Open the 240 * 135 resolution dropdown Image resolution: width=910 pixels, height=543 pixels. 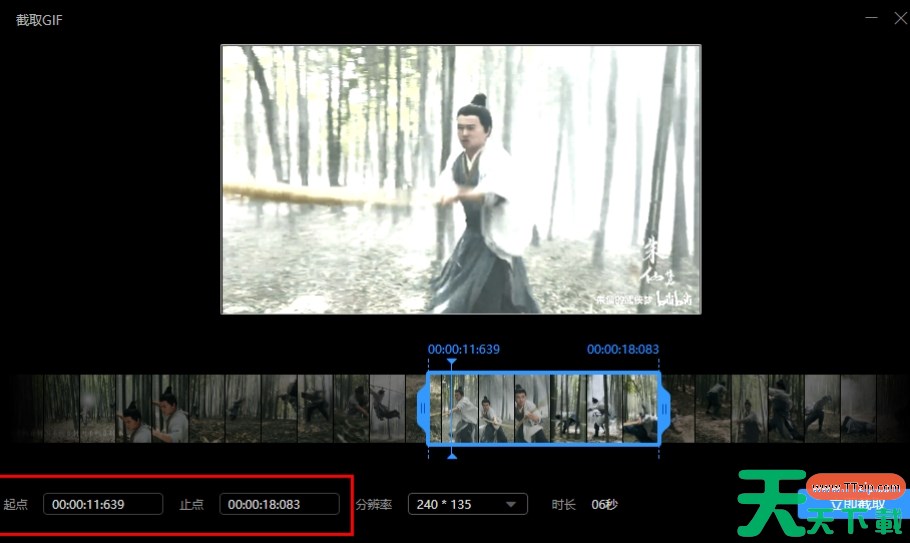point(467,504)
